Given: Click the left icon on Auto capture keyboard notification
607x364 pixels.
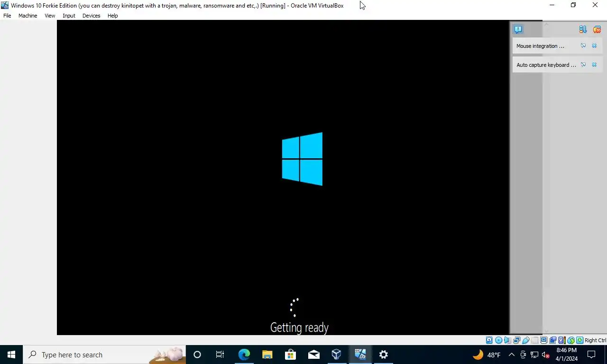Looking at the screenshot, I should [x=583, y=65].
